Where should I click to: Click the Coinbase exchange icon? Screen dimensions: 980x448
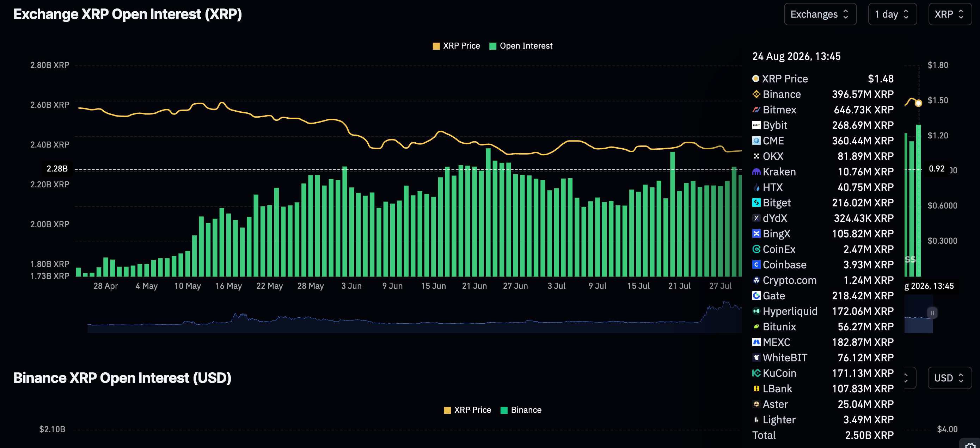tap(756, 265)
